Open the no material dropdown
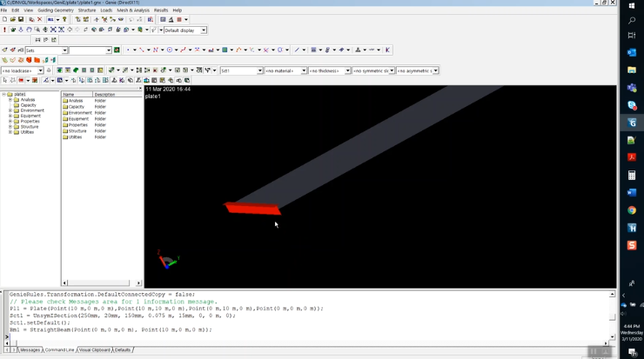Viewport: 644px width, 359px height. [304, 70]
